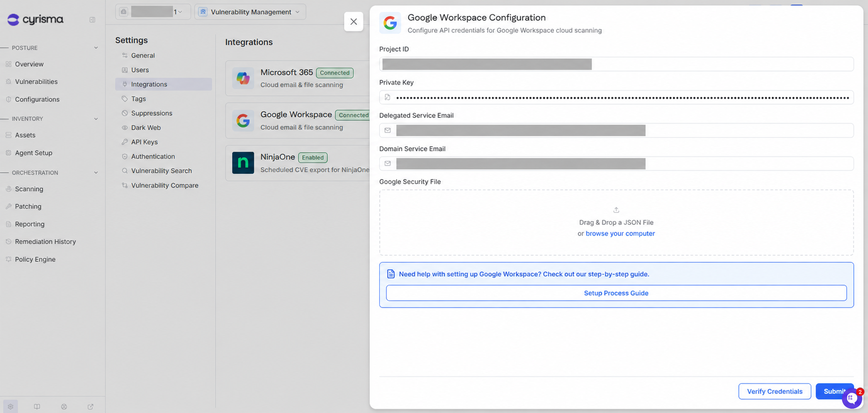Click the upload icon in the drop zone
The height and width of the screenshot is (413, 868).
tap(616, 210)
